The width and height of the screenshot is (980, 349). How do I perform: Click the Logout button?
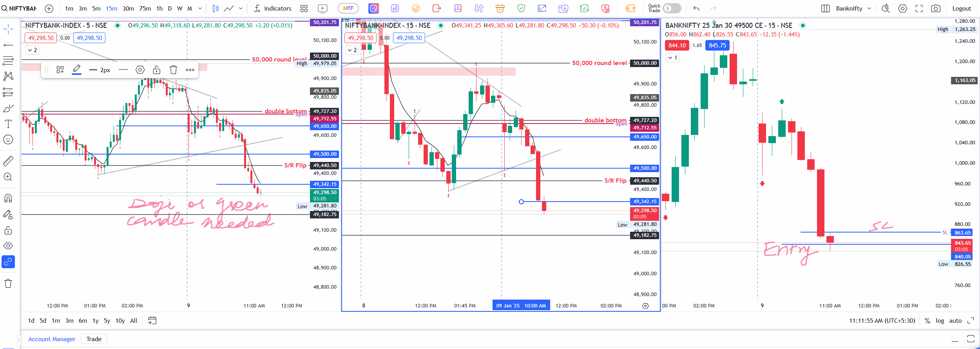962,9
